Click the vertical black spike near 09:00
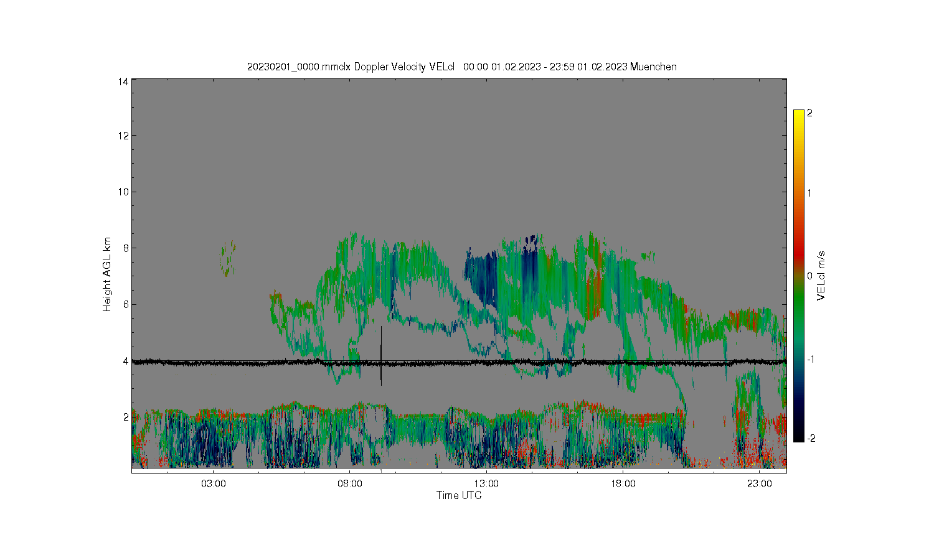934x560 pixels. pyautogui.click(x=381, y=355)
